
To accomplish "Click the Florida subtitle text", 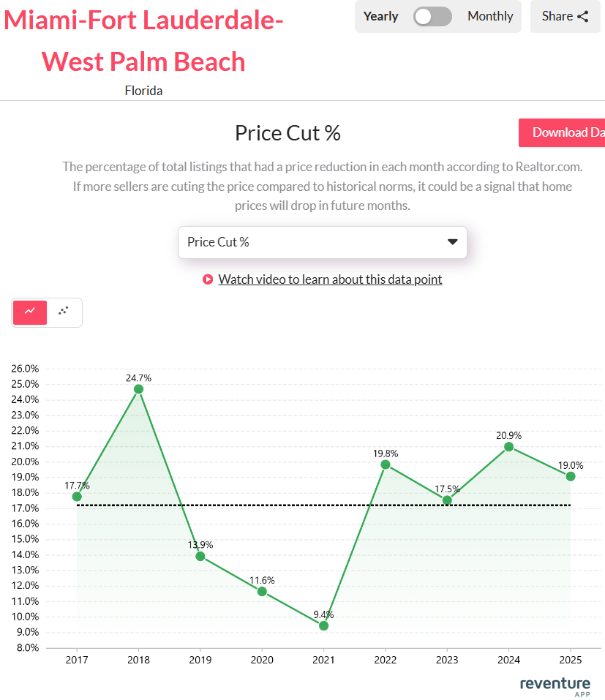I will coord(143,90).
